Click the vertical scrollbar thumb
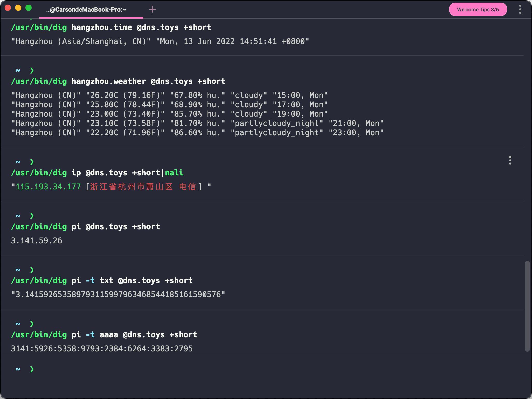 (527, 306)
